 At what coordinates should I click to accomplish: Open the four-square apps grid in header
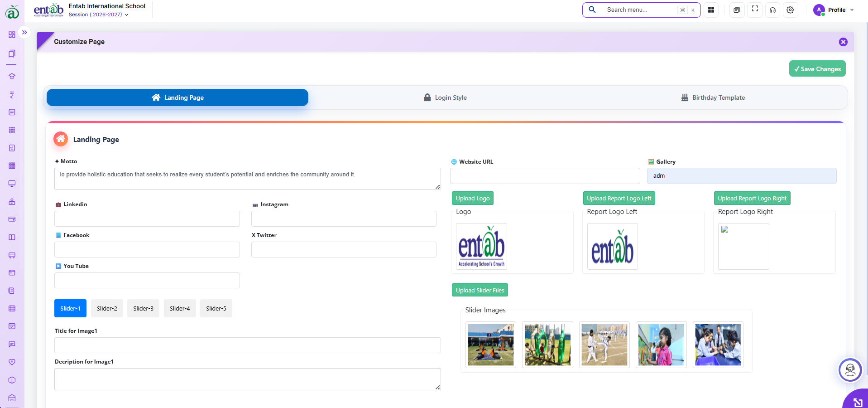pyautogui.click(x=711, y=10)
